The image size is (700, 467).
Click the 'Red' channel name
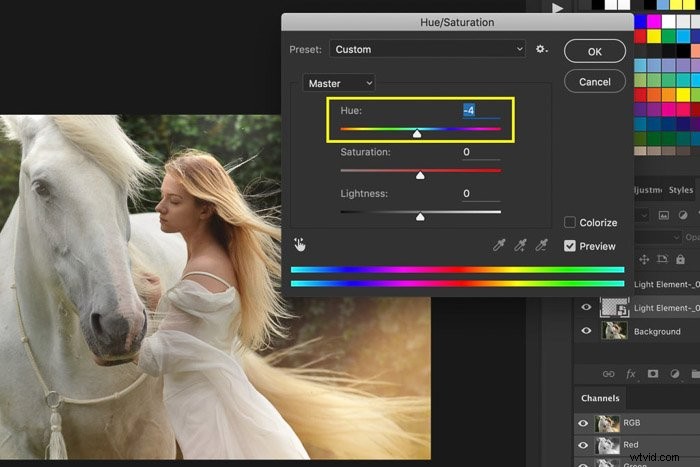click(x=631, y=445)
